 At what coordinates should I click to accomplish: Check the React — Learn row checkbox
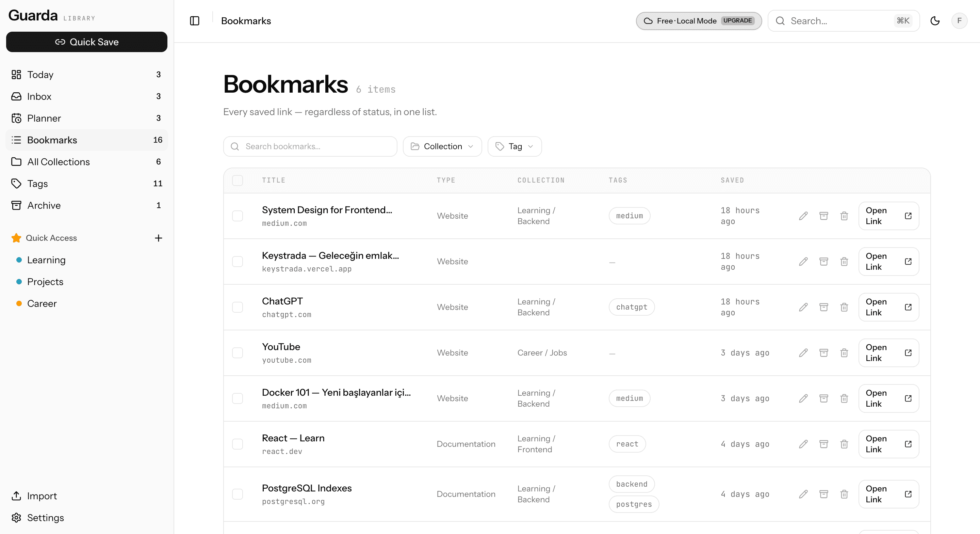[238, 444]
